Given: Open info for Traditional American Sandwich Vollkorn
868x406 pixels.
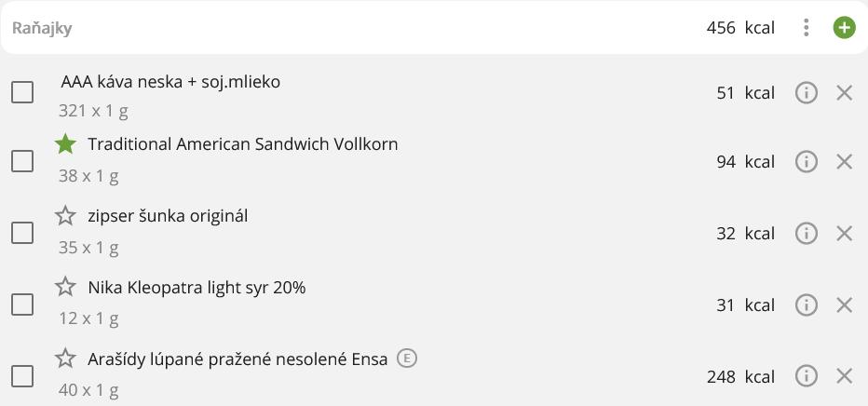Looking at the screenshot, I should 807,162.
